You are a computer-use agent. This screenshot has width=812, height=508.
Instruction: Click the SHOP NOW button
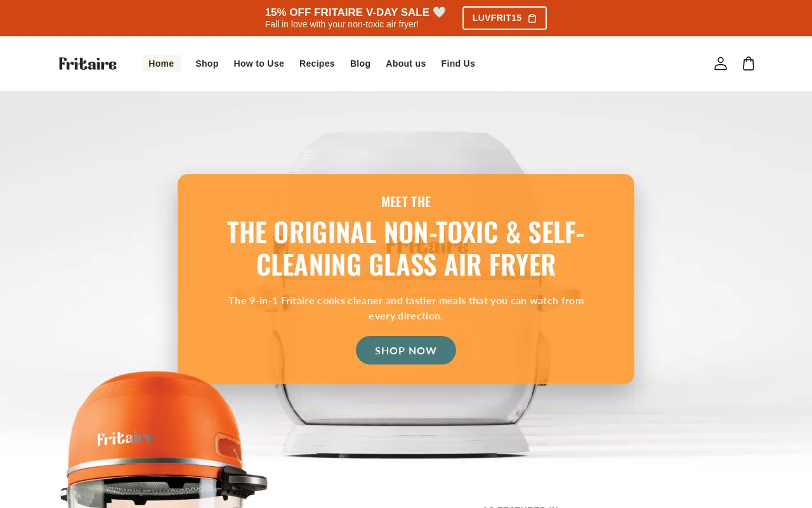(406, 351)
